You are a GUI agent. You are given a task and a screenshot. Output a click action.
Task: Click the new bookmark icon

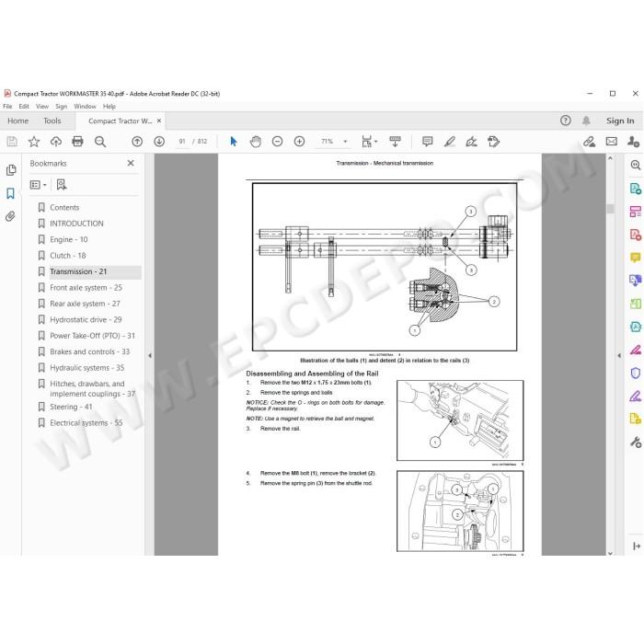pyautogui.click(x=62, y=185)
